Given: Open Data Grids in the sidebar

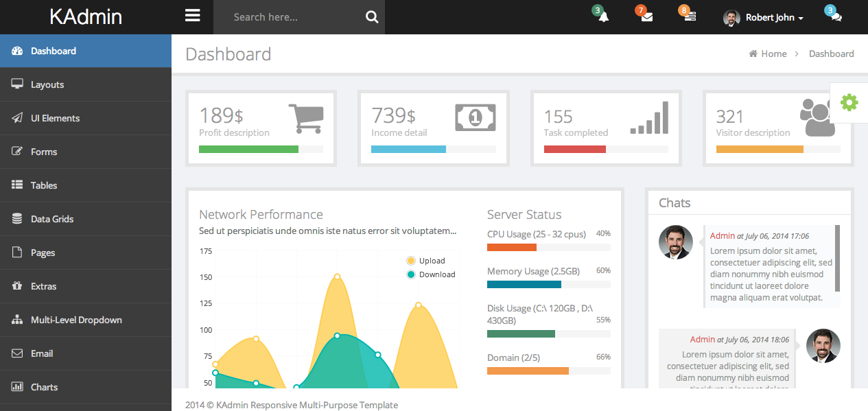Looking at the screenshot, I should [86, 219].
